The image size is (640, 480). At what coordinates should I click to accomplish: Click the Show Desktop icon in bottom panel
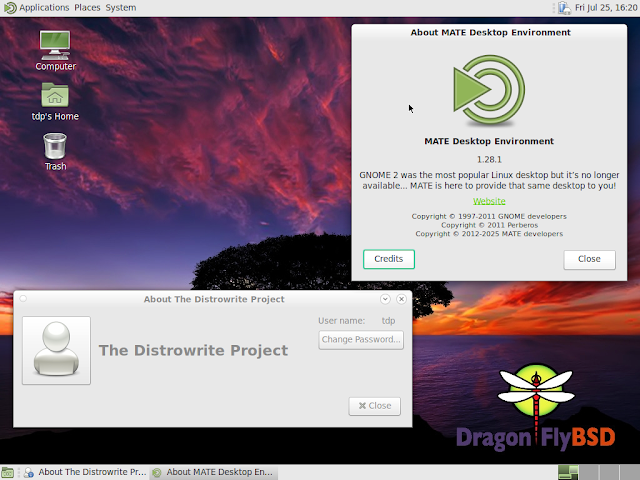click(7, 472)
